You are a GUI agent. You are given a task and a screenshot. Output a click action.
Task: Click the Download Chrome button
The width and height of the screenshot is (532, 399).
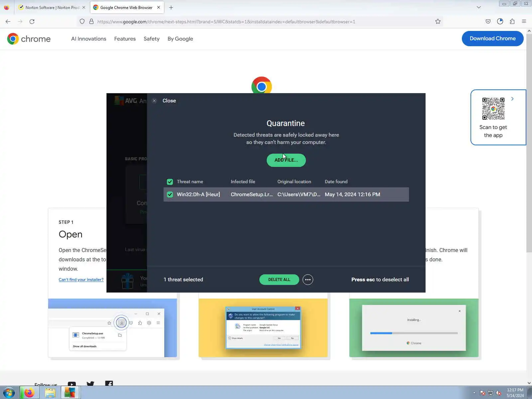pyautogui.click(x=492, y=39)
